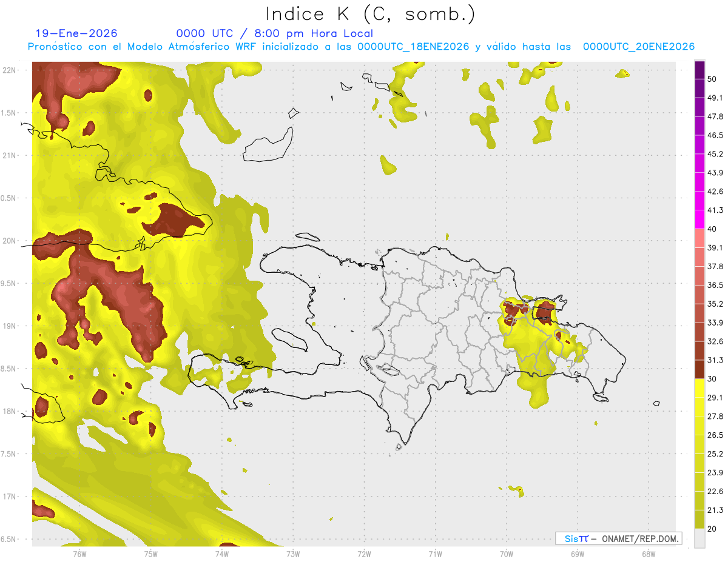Click the olive swatch between 20 and 21.3
728x562 pixels.
tap(699, 520)
